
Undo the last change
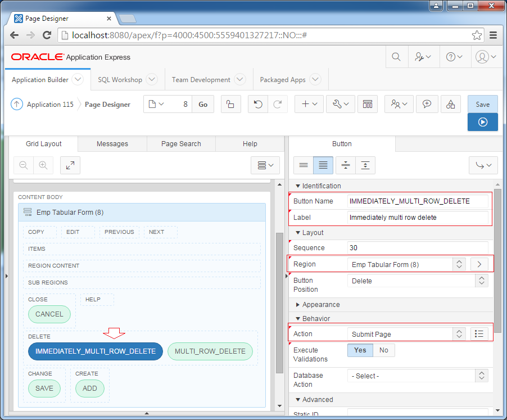pyautogui.click(x=257, y=104)
